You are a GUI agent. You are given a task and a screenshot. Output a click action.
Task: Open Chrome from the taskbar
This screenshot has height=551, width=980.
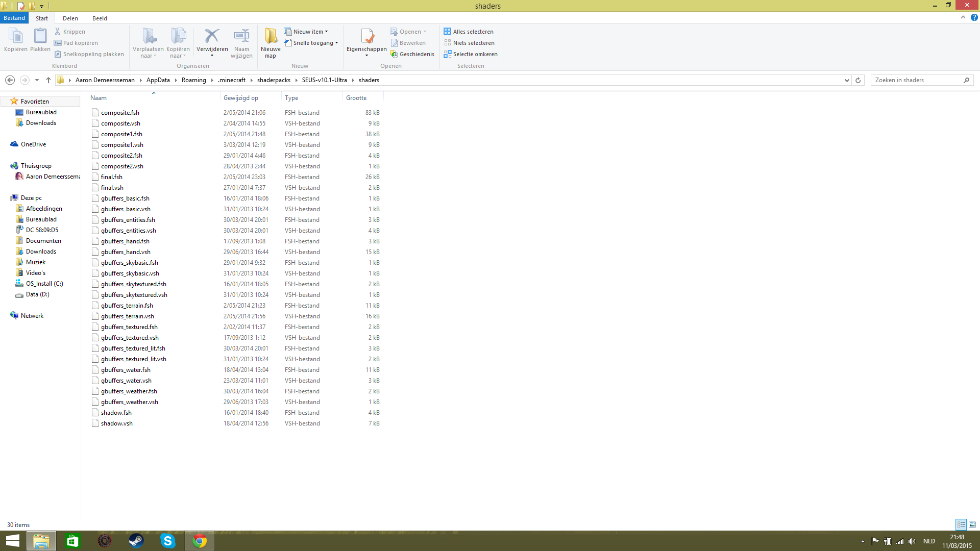point(200,541)
